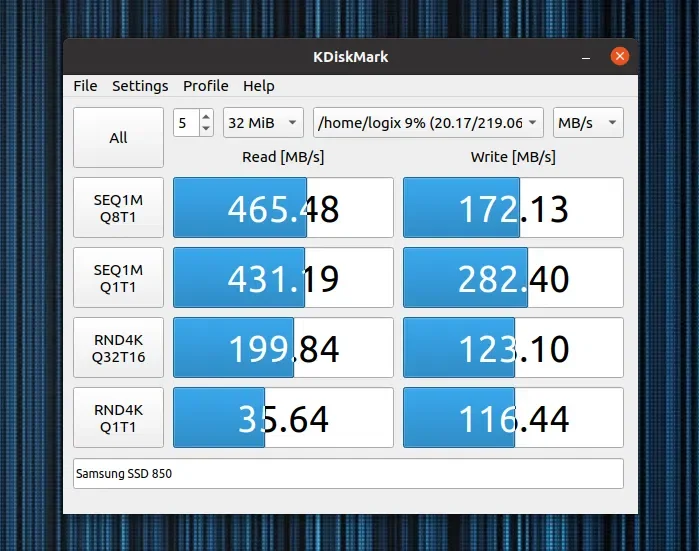
Task: Decrease test count with down arrow
Action: pyautogui.click(x=206, y=128)
